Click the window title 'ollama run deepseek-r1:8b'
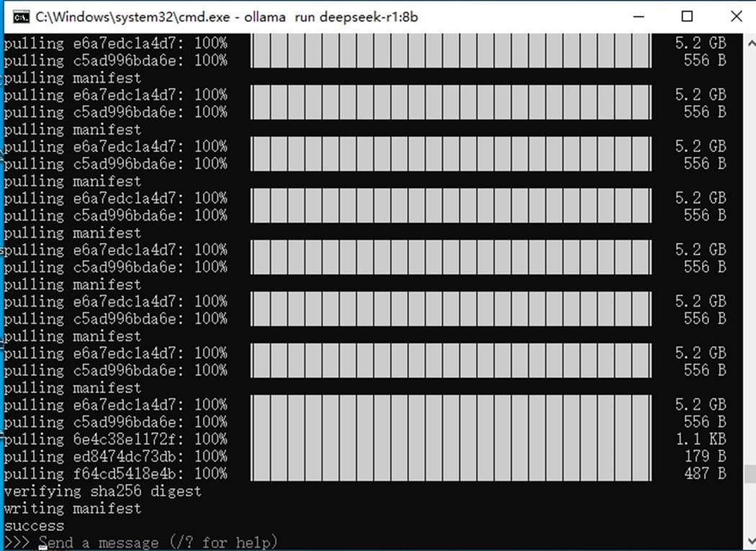Screen dimensions: 756x551 tap(330, 17)
